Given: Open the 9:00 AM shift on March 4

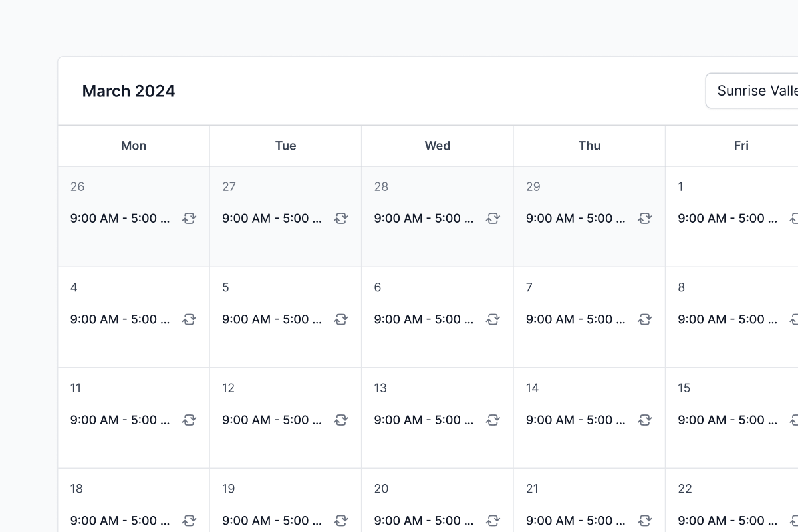Looking at the screenshot, I should (x=120, y=319).
